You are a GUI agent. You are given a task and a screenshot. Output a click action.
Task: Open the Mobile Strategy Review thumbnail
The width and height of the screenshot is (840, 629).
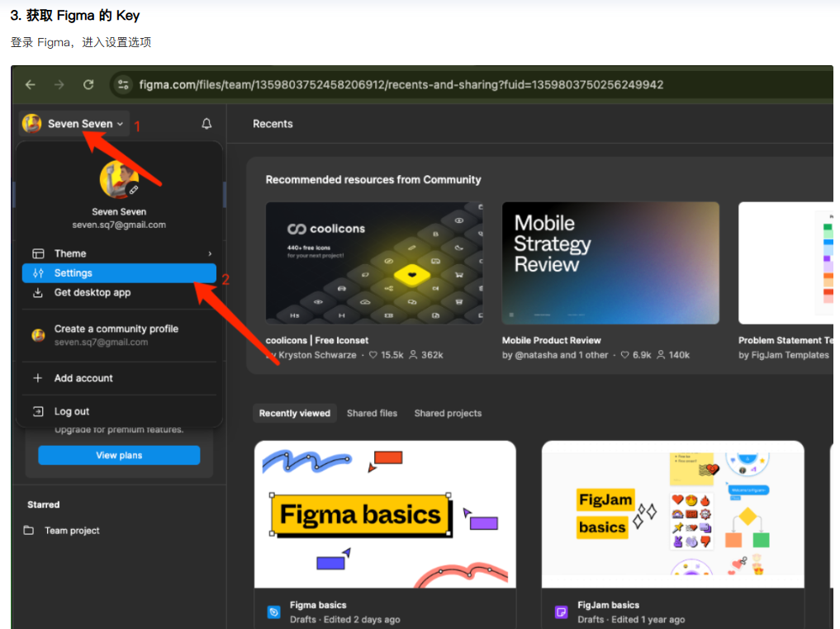[x=610, y=262]
